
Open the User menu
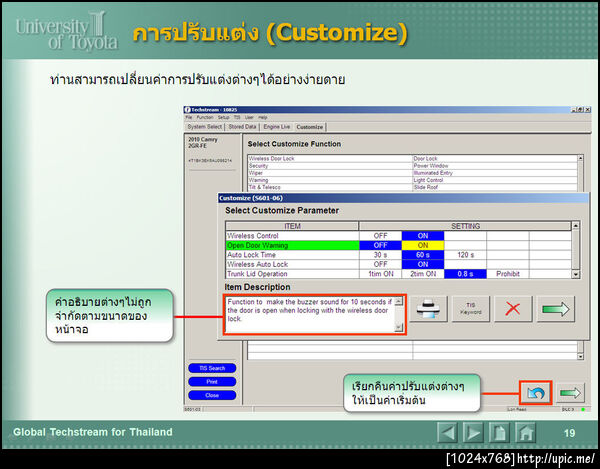tap(249, 117)
